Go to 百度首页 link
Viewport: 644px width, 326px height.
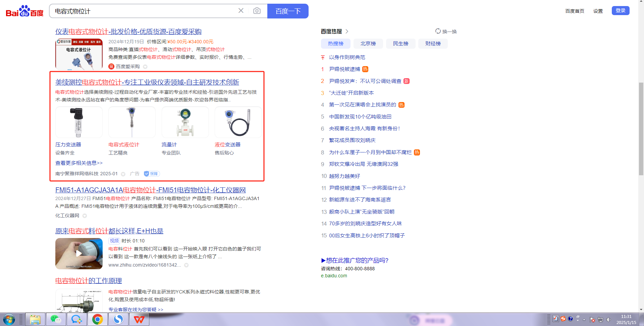click(575, 11)
